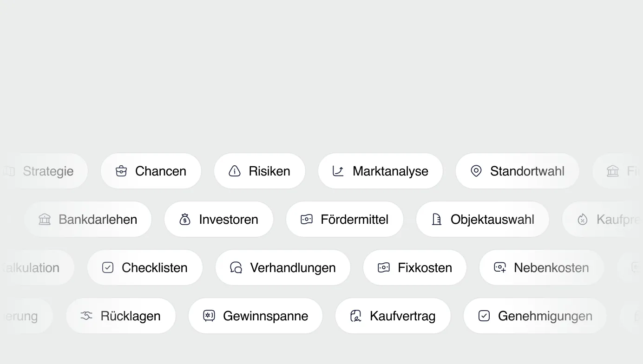
Task: Click the document icon on Objektauswahl
Action: coord(436,219)
